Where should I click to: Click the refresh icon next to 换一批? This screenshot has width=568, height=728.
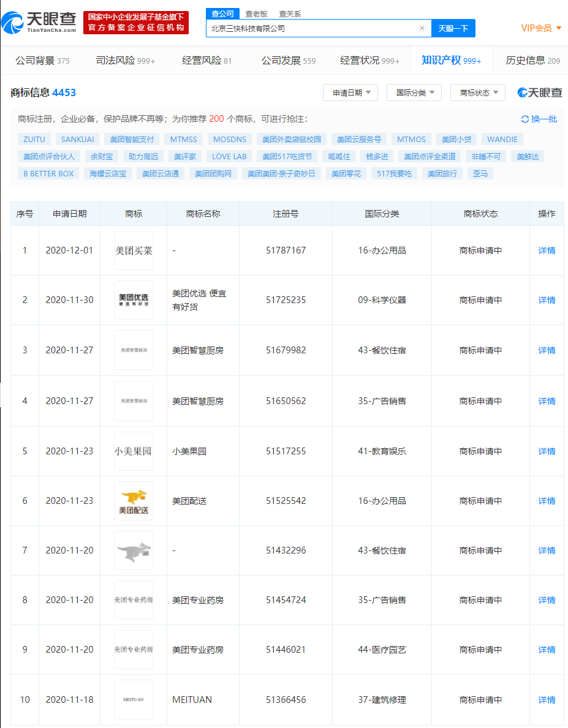pos(525,119)
